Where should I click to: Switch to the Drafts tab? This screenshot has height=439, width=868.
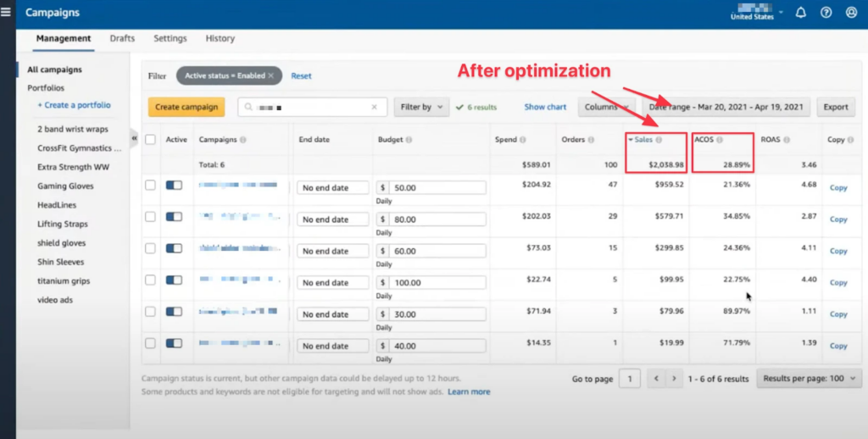coord(122,38)
